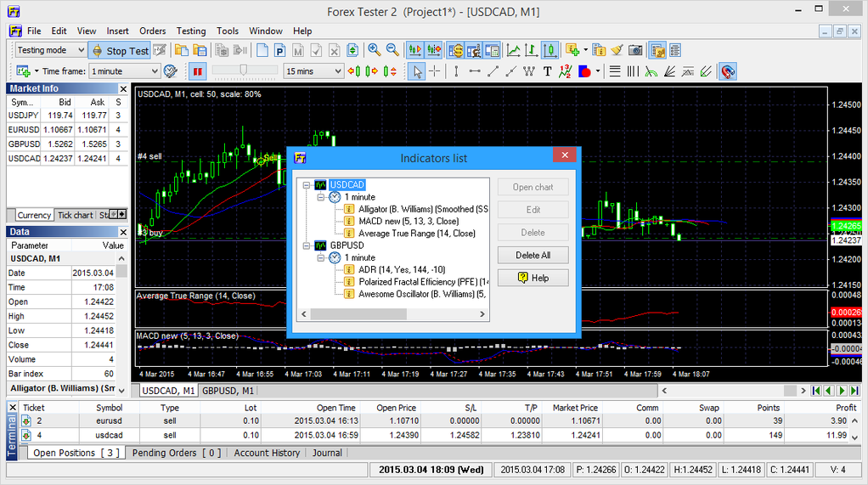Open the Testing mode dropdown
This screenshot has height=485, width=868.
click(51, 50)
